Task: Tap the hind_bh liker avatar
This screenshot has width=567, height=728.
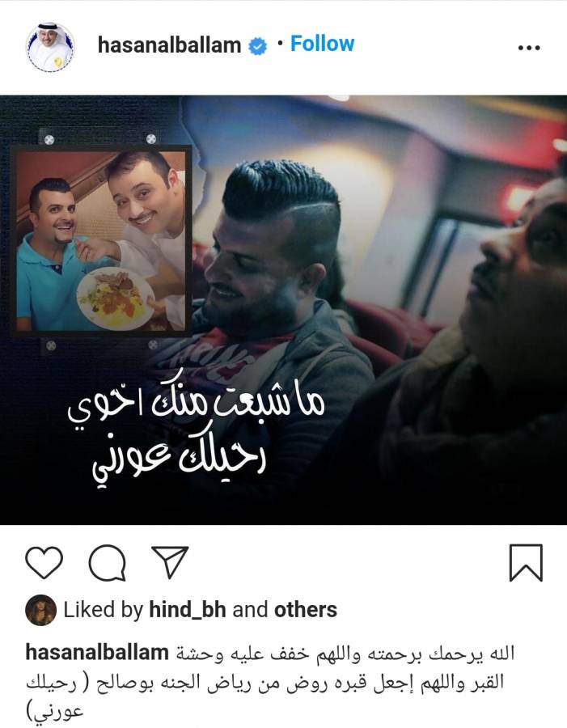Action: click(x=41, y=610)
